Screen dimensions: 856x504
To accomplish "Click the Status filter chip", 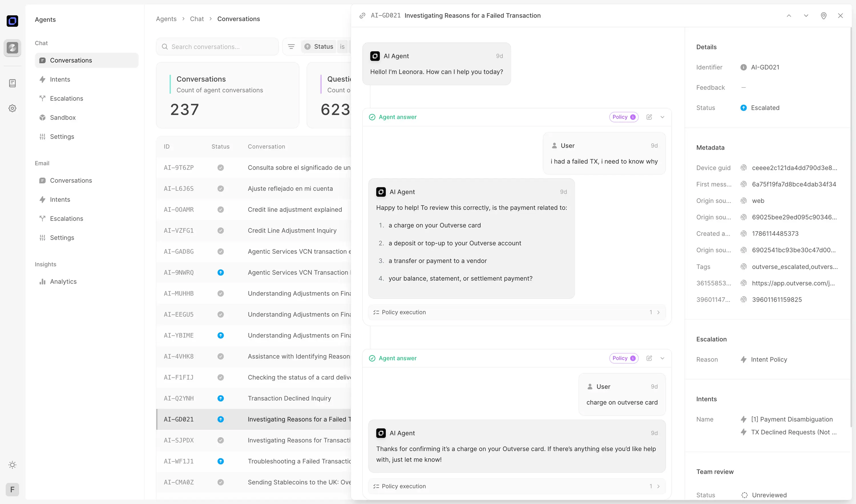I will (x=319, y=46).
